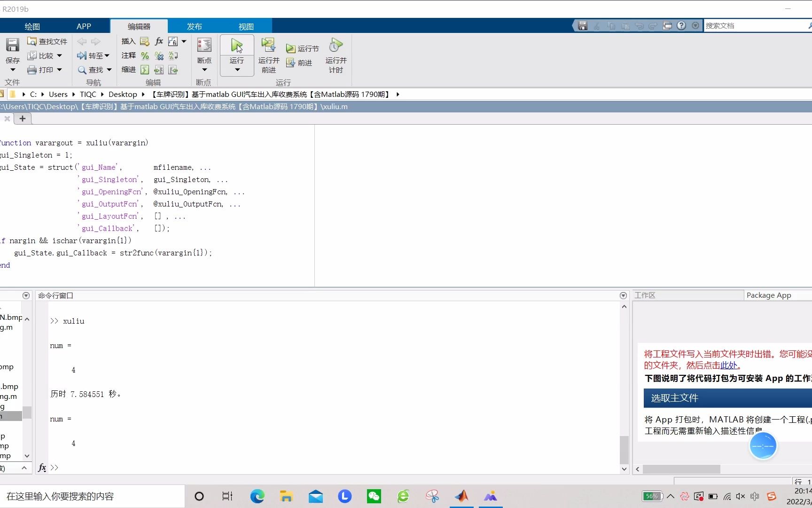The width and height of the screenshot is (812, 508).
Task: Open the Compare (比较) dropdown arrow
Action: point(59,56)
